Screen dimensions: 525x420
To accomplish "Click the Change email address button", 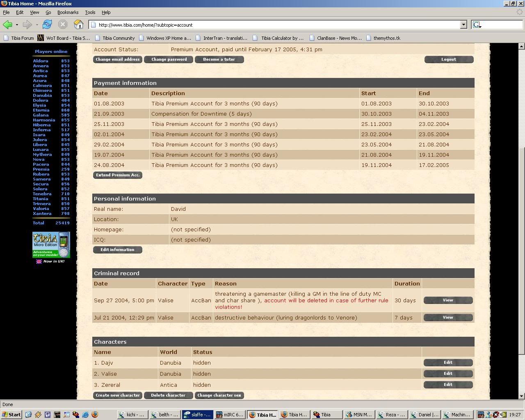I will click(x=118, y=59).
